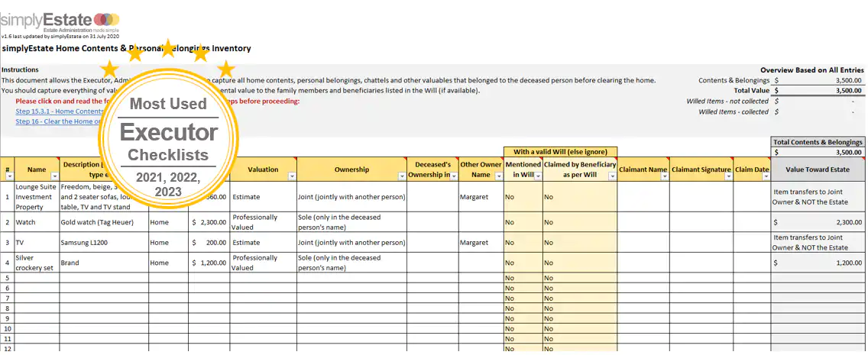Open the Step 15.3.1 - Home Contents link
Image resolution: width=868 pixels, height=355 pixels.
tap(60, 111)
